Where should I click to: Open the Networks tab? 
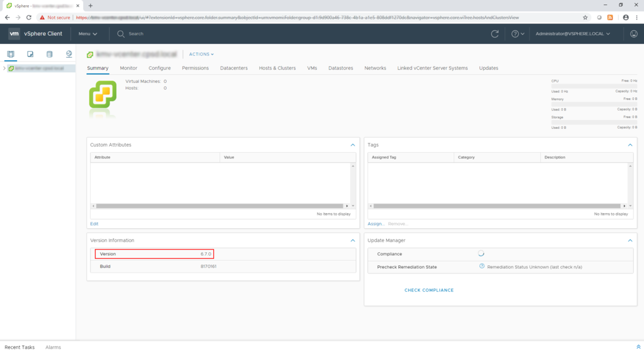375,68
